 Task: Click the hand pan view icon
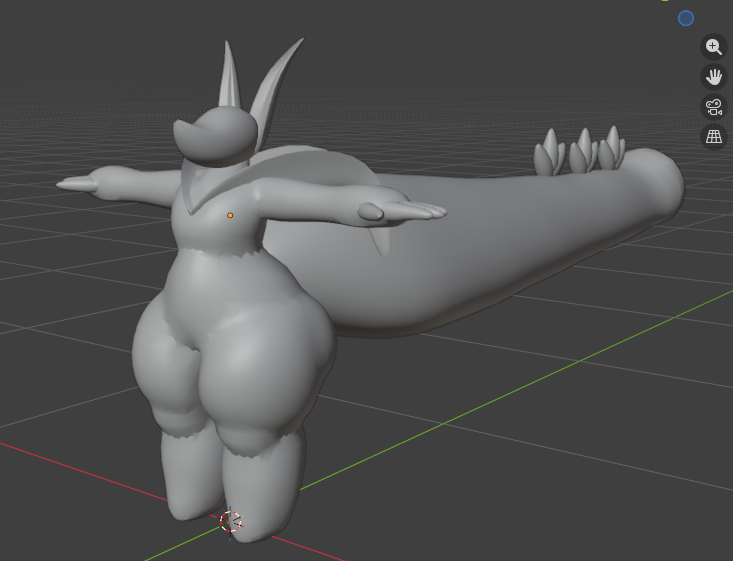pyautogui.click(x=714, y=77)
